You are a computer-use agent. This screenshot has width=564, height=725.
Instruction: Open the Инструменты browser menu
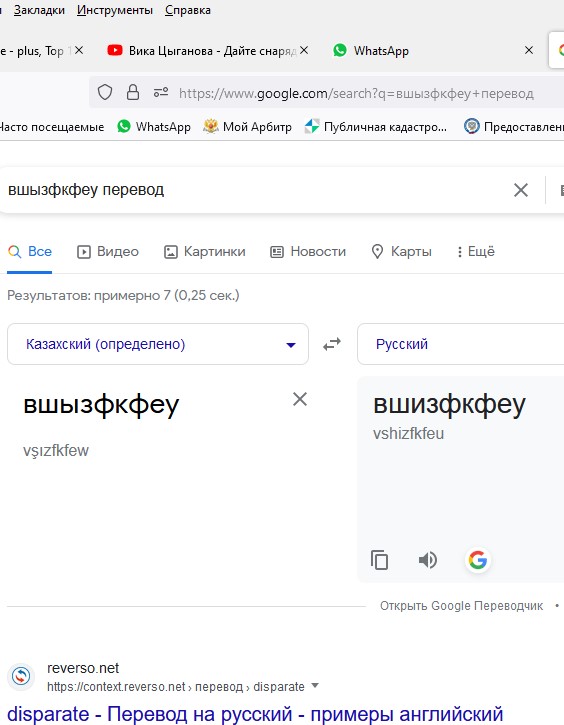click(x=115, y=10)
